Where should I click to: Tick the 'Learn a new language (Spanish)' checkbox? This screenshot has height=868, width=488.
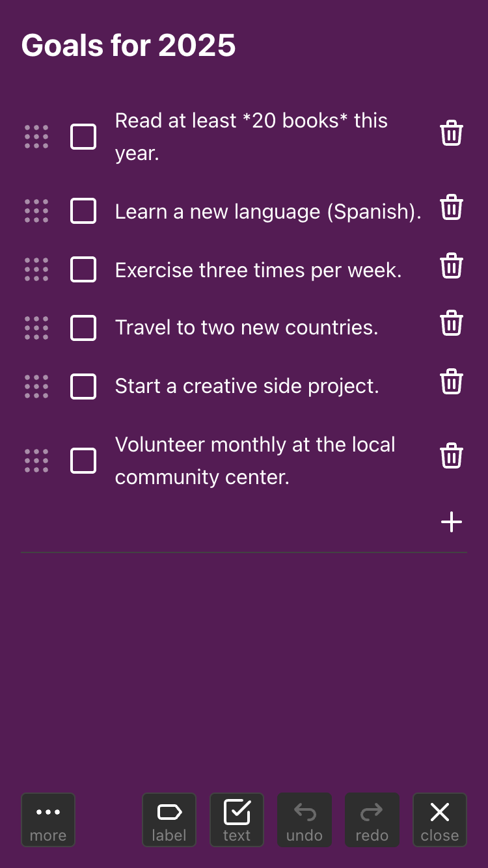tap(83, 211)
